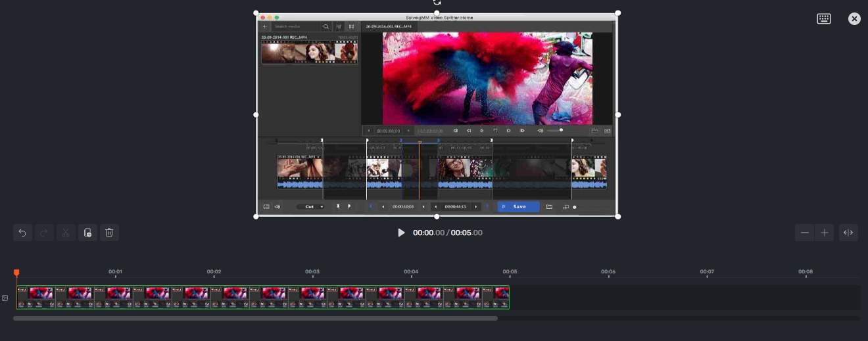The height and width of the screenshot is (341, 868).
Task: Click the duplicate clip icon
Action: [87, 233]
